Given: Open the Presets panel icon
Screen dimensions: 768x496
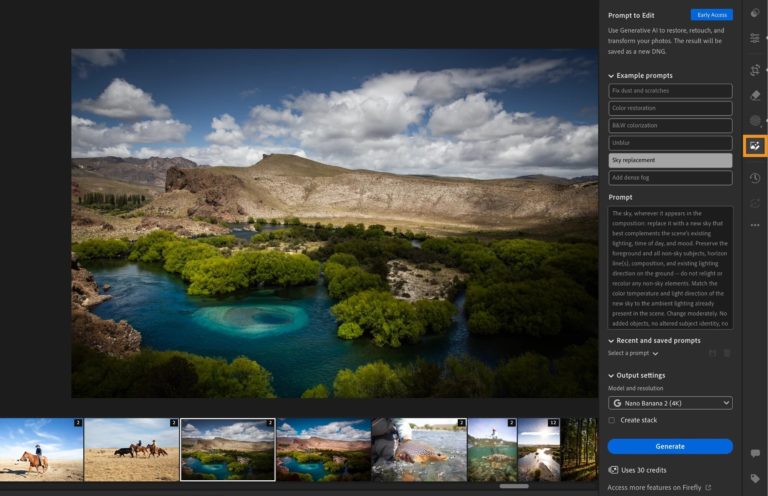Looking at the screenshot, I should pyautogui.click(x=755, y=13).
